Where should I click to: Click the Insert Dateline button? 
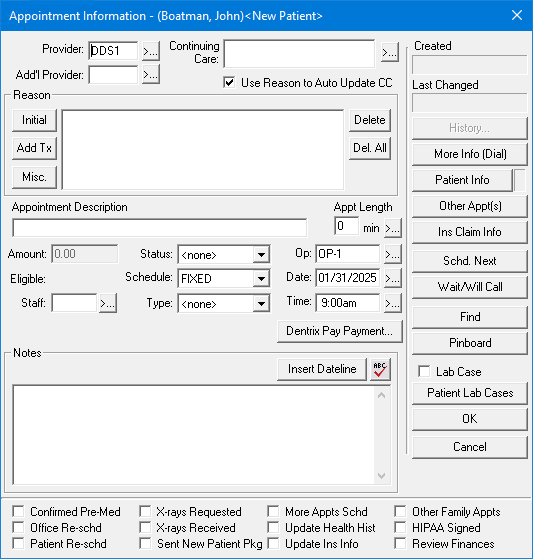pos(322,369)
